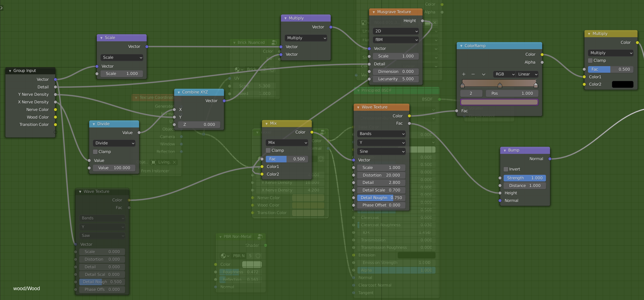The height and width of the screenshot is (300, 644).
Task: Collapse the Musgrave Texture node
Action: (x=374, y=12)
